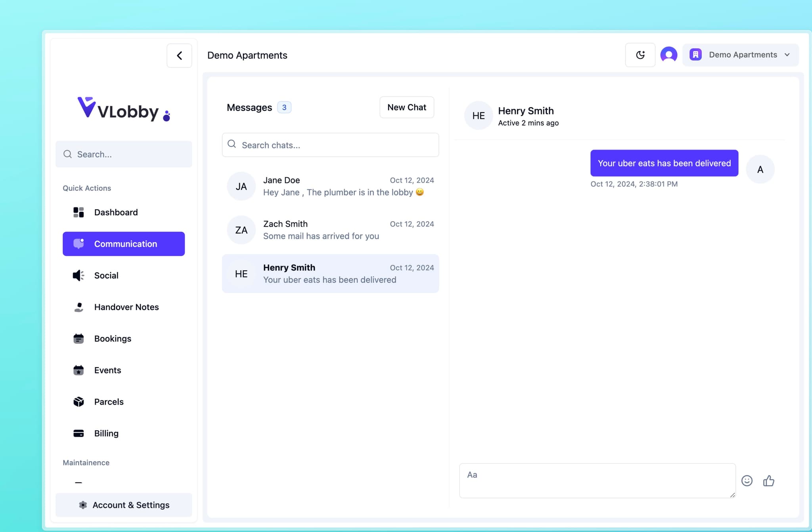
Task: Click the settings gear icon
Action: pos(83,505)
